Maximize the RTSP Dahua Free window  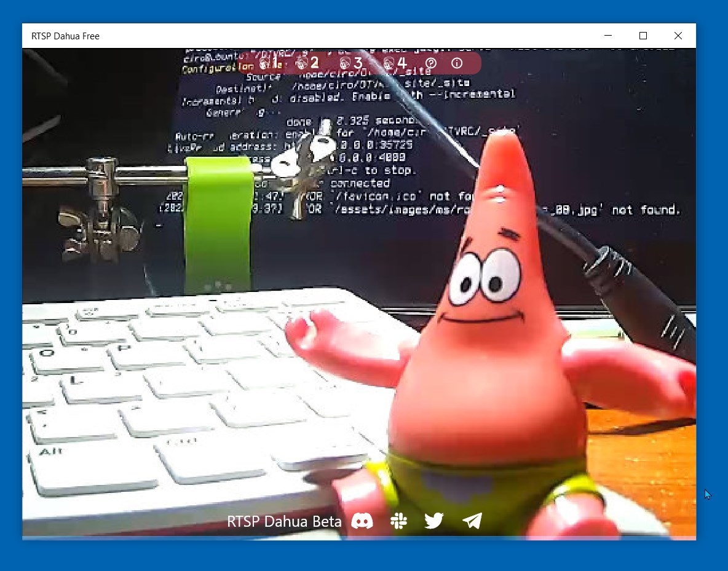point(643,36)
